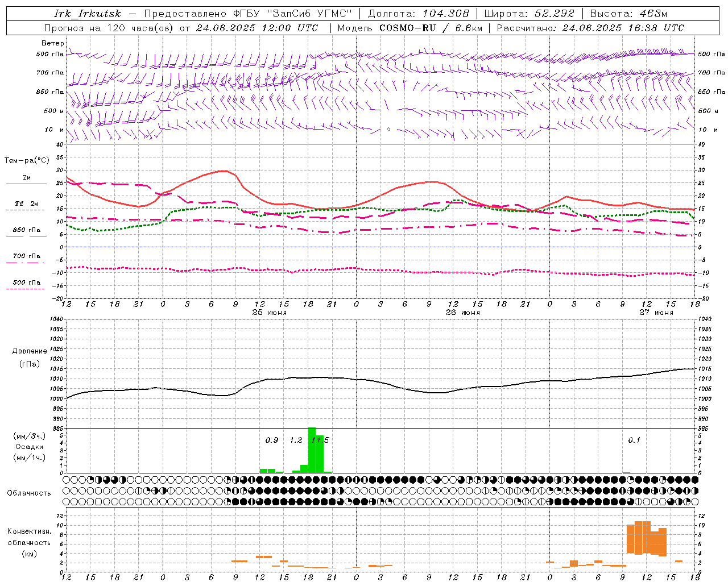728x582 pixels.
Task: Select the forecast start 24.06.2025 12:00 UTC
Action: tap(257, 28)
